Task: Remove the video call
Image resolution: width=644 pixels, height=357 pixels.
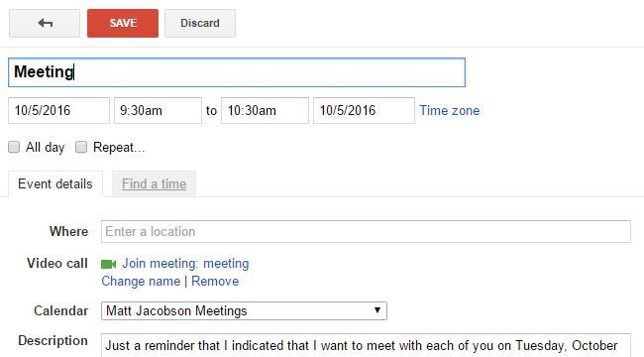Action: (215, 282)
